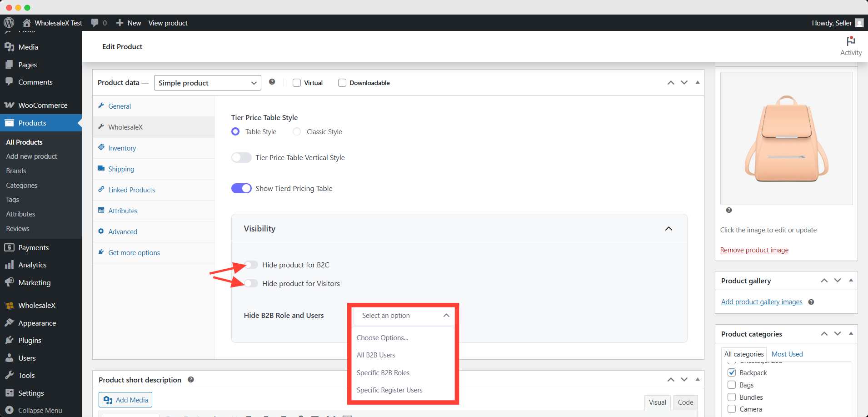Click help icon beside Add product gallery images
Viewport: 868px width, 417px height.
[811, 302]
